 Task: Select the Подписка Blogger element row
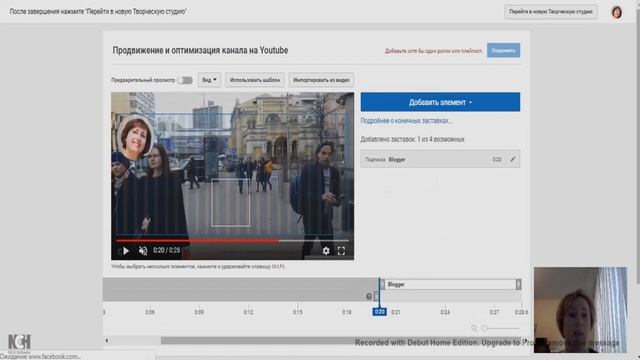point(440,159)
